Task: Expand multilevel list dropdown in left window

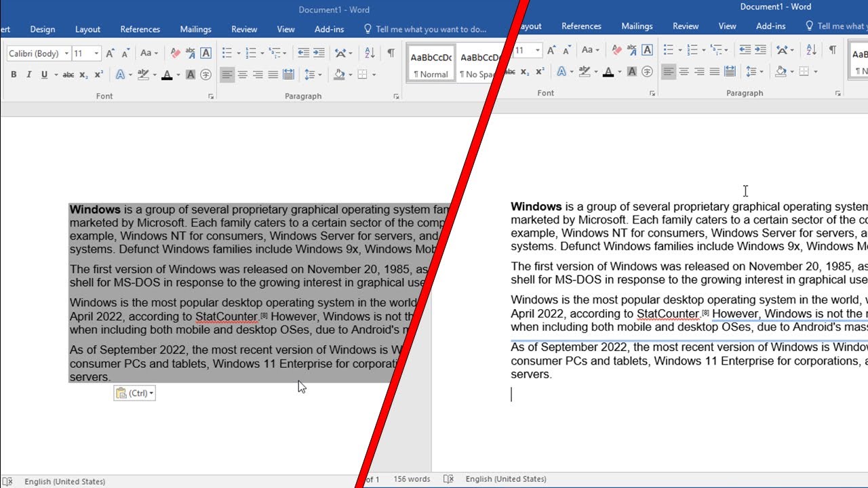Action: (x=285, y=53)
